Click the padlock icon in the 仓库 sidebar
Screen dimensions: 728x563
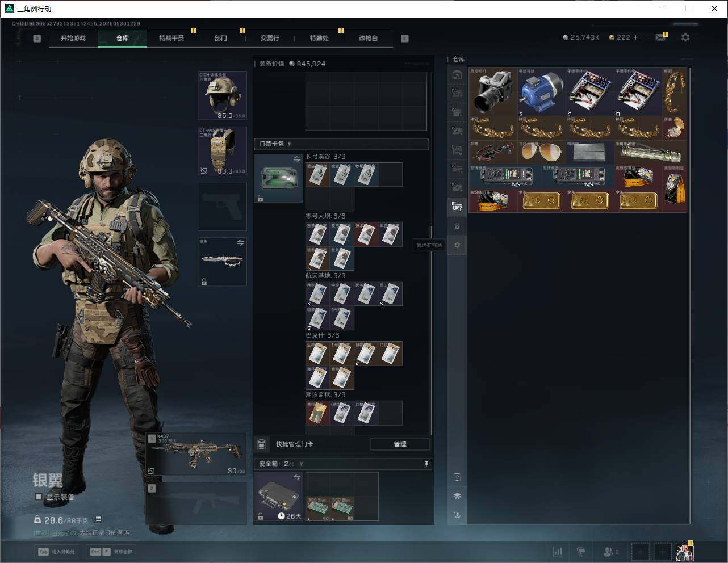click(x=457, y=226)
